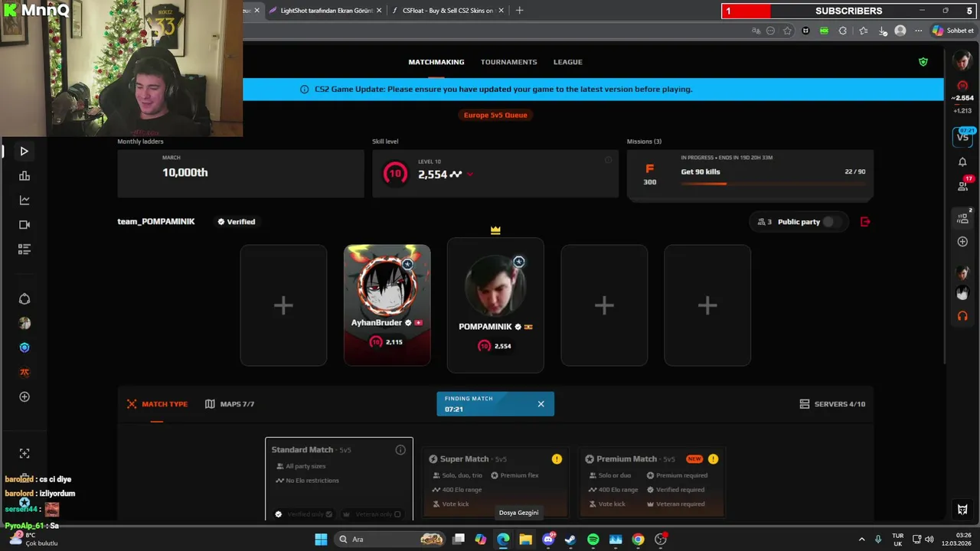This screenshot has width=980, height=551.
Task: Open AyhanBruder player card
Action: [x=387, y=305]
